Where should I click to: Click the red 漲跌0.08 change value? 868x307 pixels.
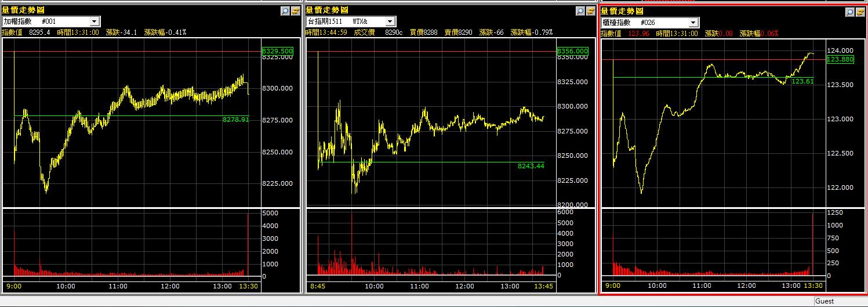[718, 34]
